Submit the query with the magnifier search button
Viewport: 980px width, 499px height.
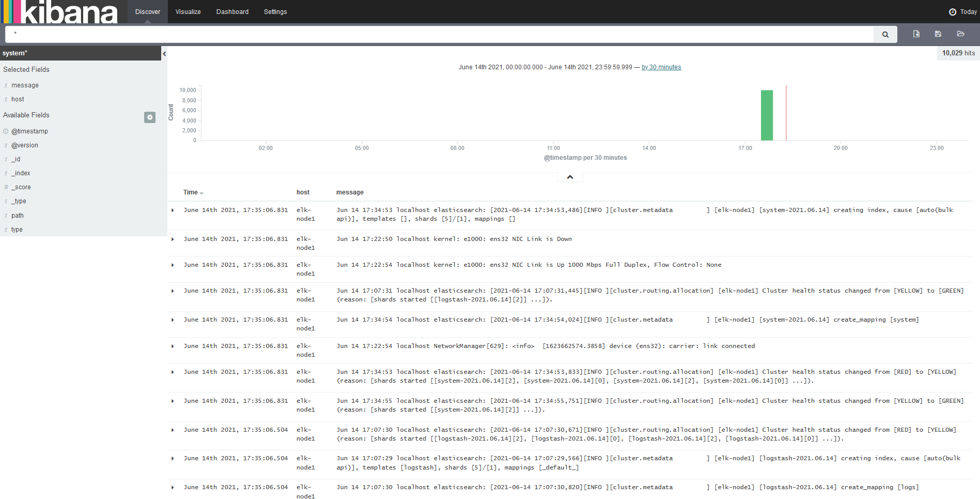pyautogui.click(x=884, y=34)
